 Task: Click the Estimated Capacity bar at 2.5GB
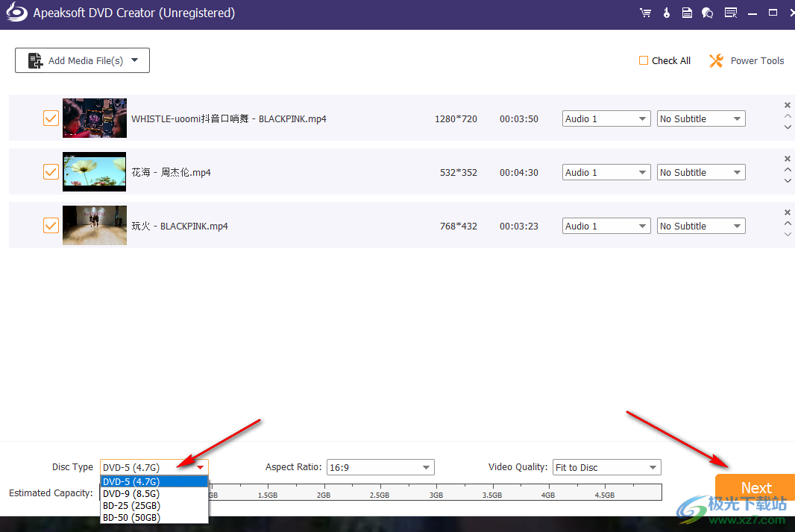click(x=380, y=492)
